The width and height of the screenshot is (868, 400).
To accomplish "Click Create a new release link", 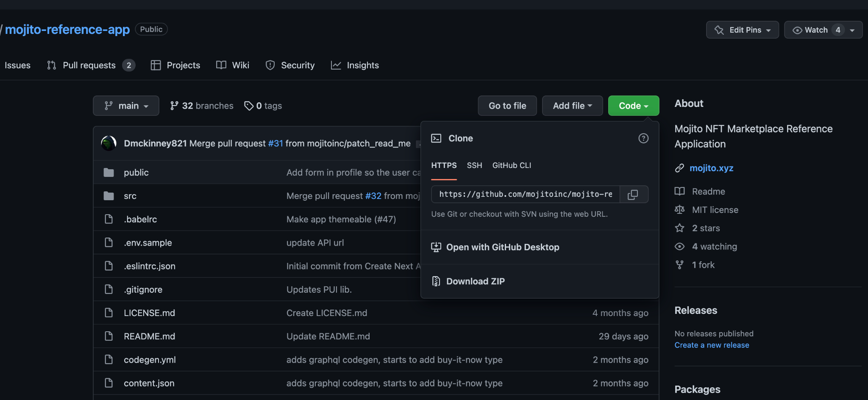I will (712, 345).
